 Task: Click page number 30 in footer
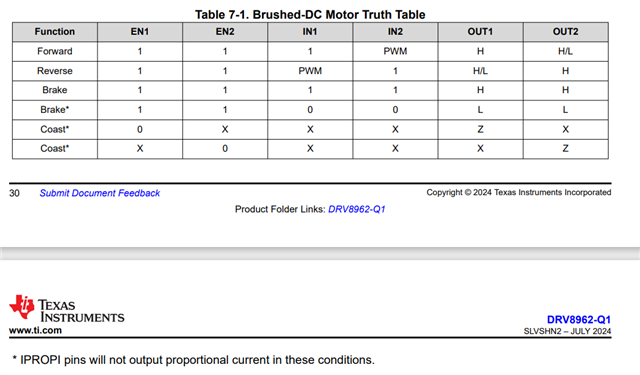coord(14,193)
